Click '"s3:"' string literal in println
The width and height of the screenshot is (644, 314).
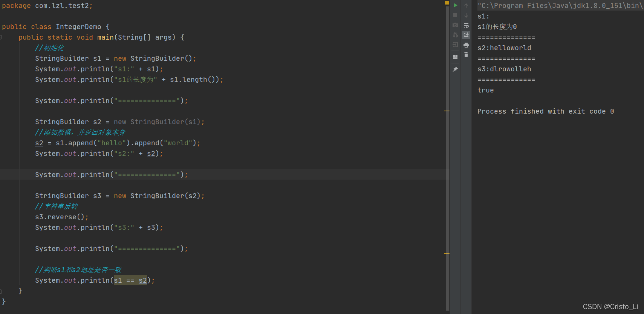tap(124, 228)
